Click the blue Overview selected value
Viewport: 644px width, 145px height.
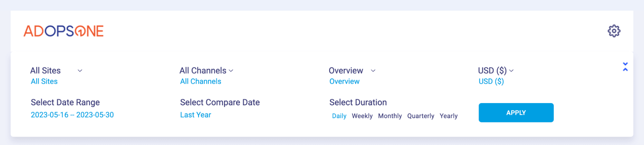[x=344, y=81]
